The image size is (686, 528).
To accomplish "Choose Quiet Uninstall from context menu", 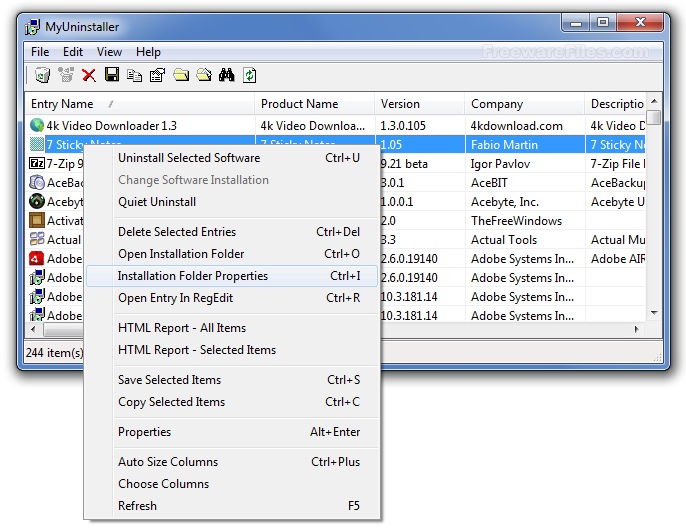I will click(232, 202).
